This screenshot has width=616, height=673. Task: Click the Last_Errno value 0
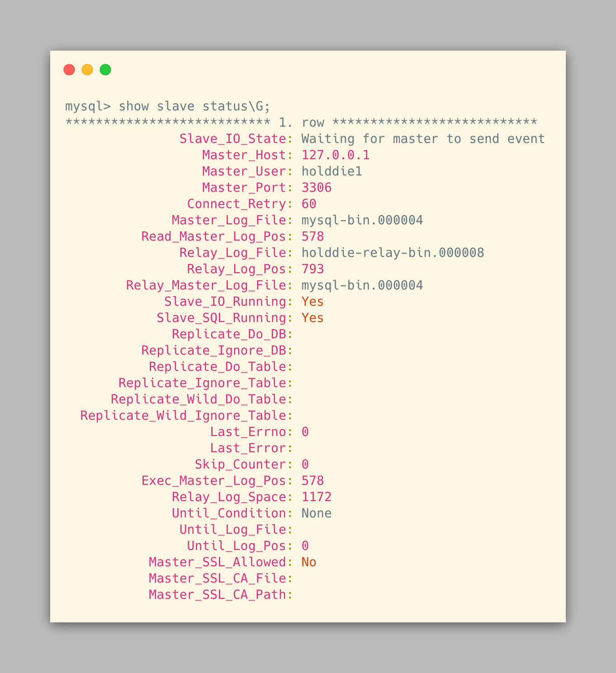[x=305, y=432]
